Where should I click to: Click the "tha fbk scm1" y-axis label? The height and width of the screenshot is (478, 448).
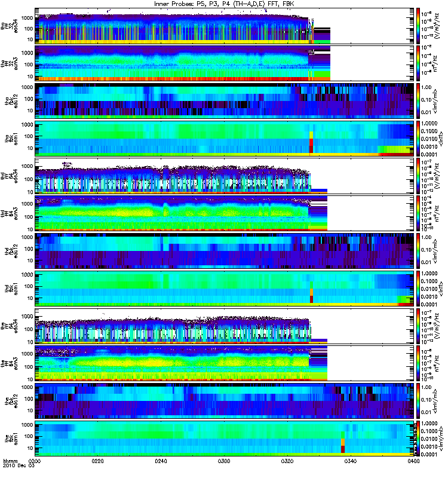(11, 139)
